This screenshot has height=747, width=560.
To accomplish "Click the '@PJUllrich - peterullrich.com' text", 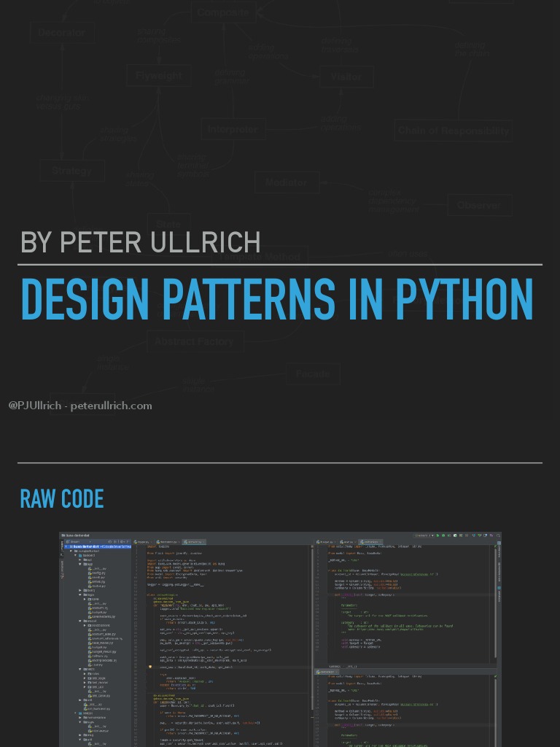I will pos(80,406).
